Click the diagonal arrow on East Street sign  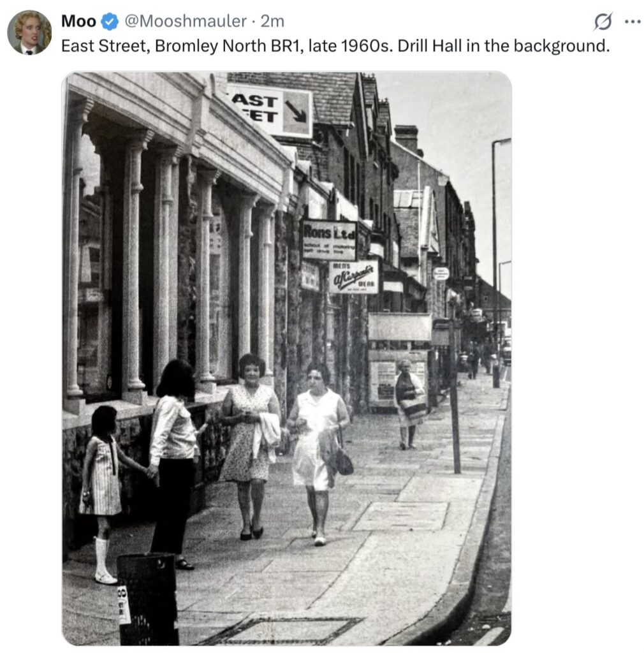pyautogui.click(x=296, y=112)
